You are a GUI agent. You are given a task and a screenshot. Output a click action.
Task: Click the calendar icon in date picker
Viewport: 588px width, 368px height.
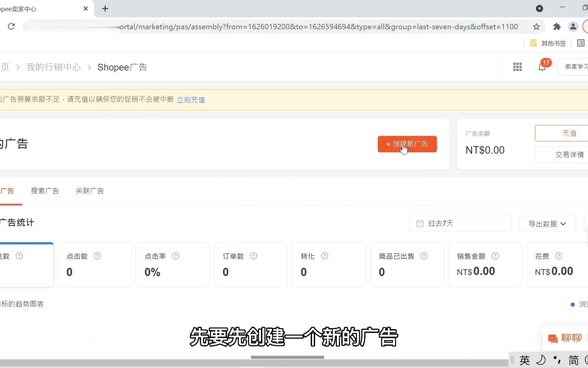(420, 224)
